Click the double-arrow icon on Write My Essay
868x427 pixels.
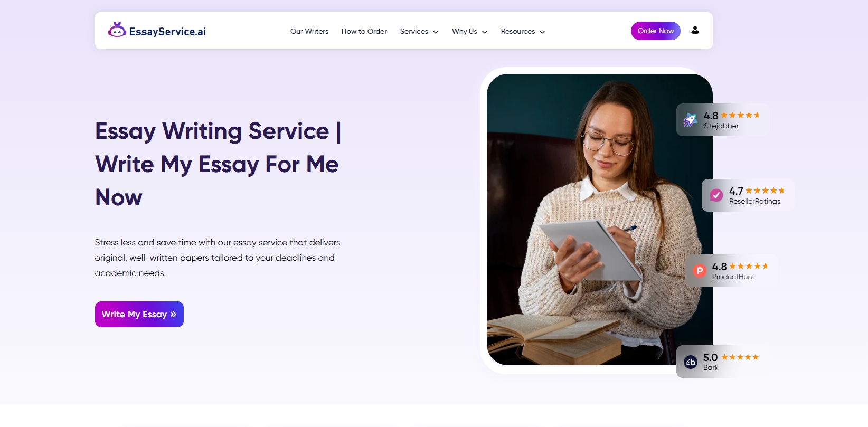[173, 314]
